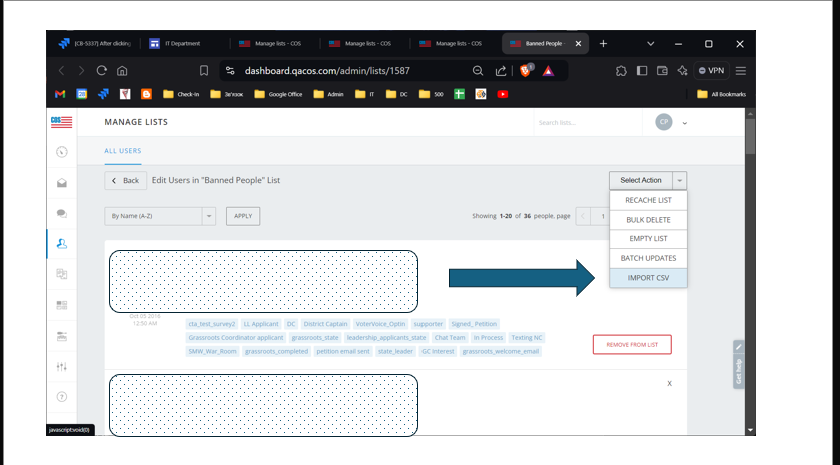Viewport: 840px width, 465px height.
Task: Open Gmail bookmark icon in bookmarks bar
Action: pyautogui.click(x=60, y=94)
